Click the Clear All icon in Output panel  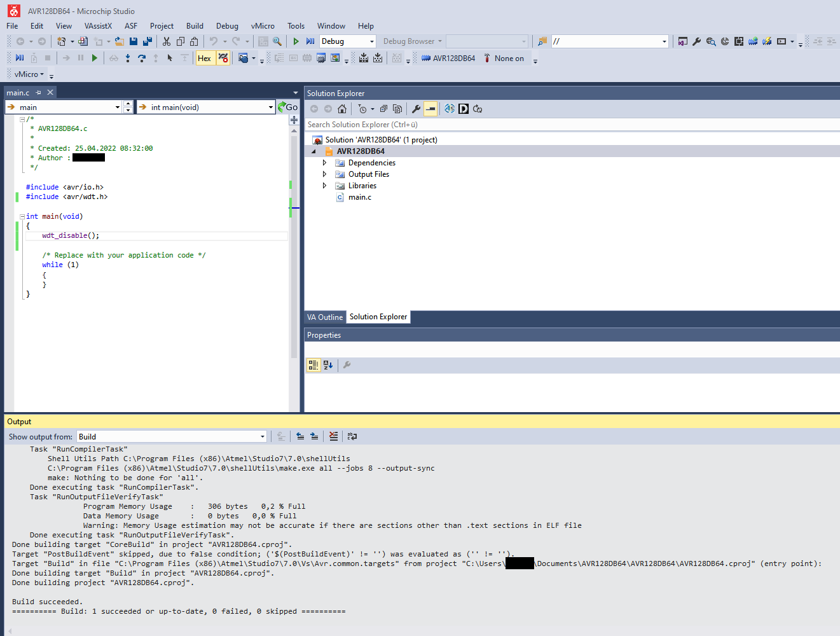pyautogui.click(x=334, y=436)
